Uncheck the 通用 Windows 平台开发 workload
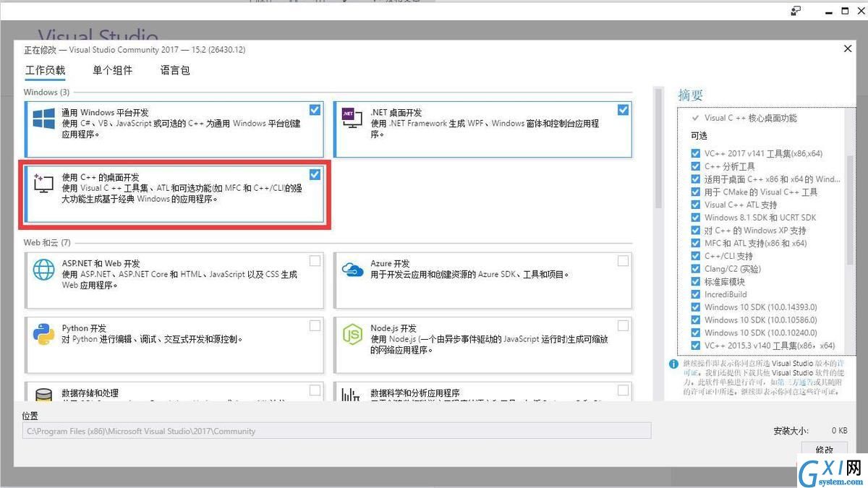This screenshot has width=868, height=488. tap(315, 110)
